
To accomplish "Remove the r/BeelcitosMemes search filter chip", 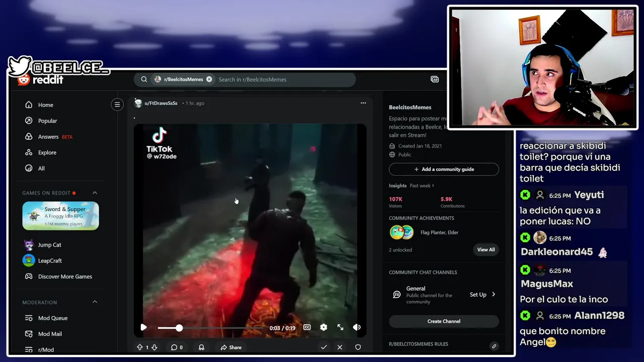I will click(209, 79).
